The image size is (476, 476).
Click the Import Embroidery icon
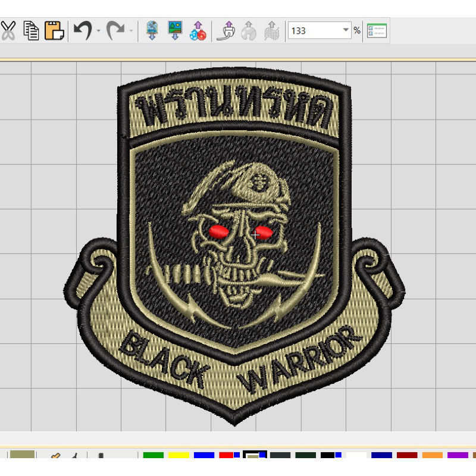152,30
